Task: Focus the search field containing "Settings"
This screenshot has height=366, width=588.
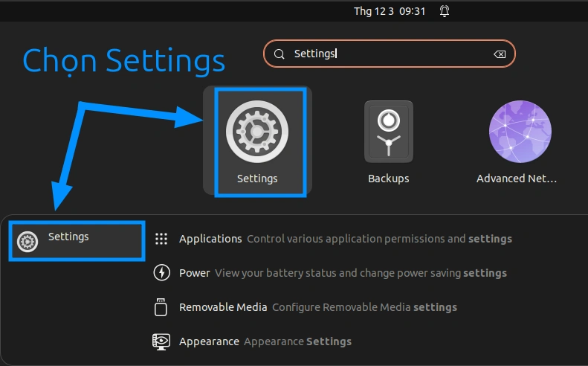Action: 387,54
